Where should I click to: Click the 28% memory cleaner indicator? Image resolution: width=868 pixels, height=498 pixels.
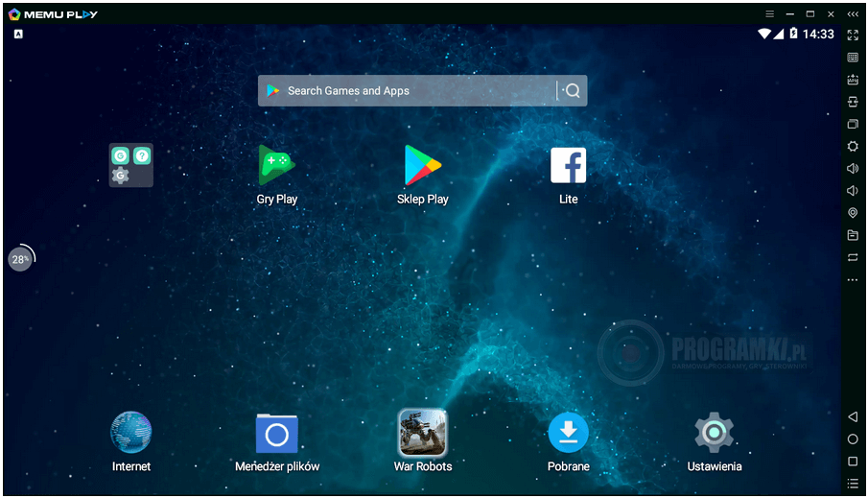point(21,259)
